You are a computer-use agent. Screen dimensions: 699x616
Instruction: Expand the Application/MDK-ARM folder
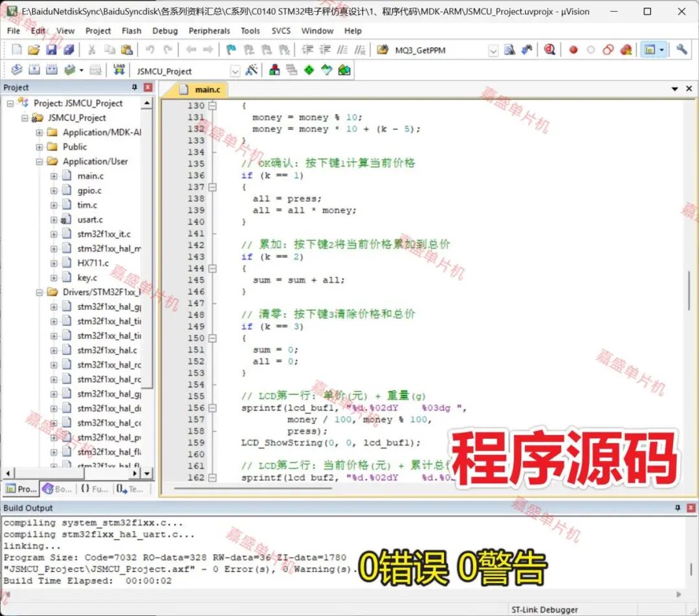pos(39,133)
